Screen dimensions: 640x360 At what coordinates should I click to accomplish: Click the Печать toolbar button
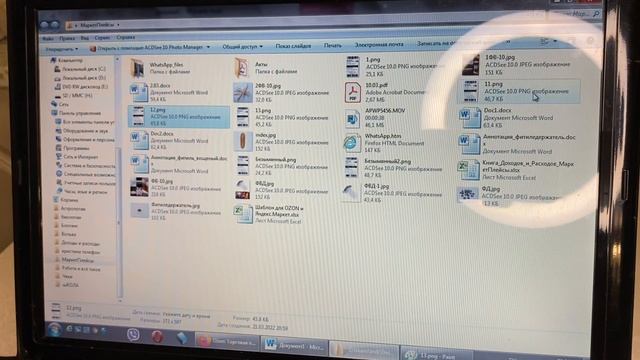pos(333,45)
